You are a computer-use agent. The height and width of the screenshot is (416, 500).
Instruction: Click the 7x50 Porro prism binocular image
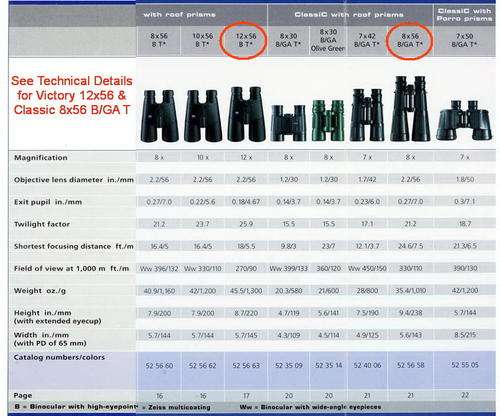pos(464,121)
